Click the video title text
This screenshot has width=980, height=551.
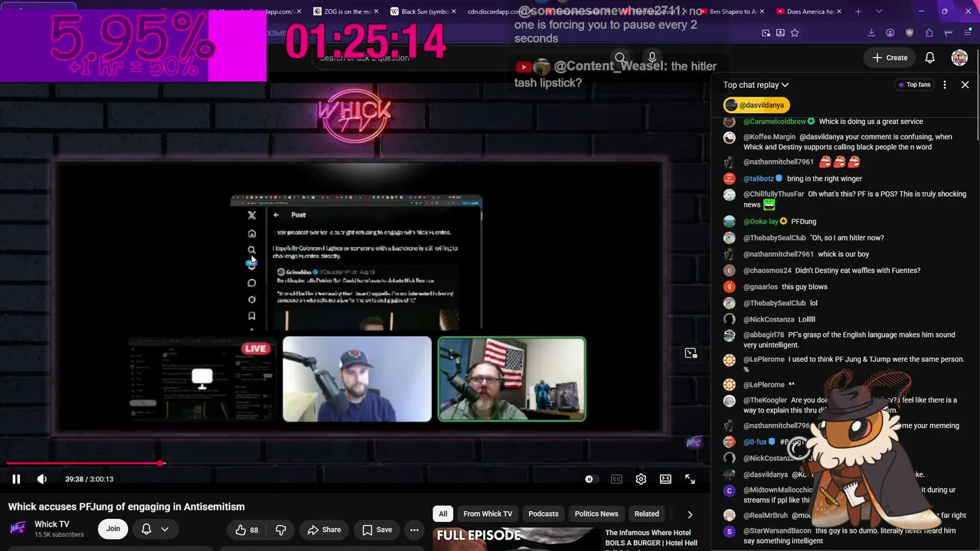126,507
